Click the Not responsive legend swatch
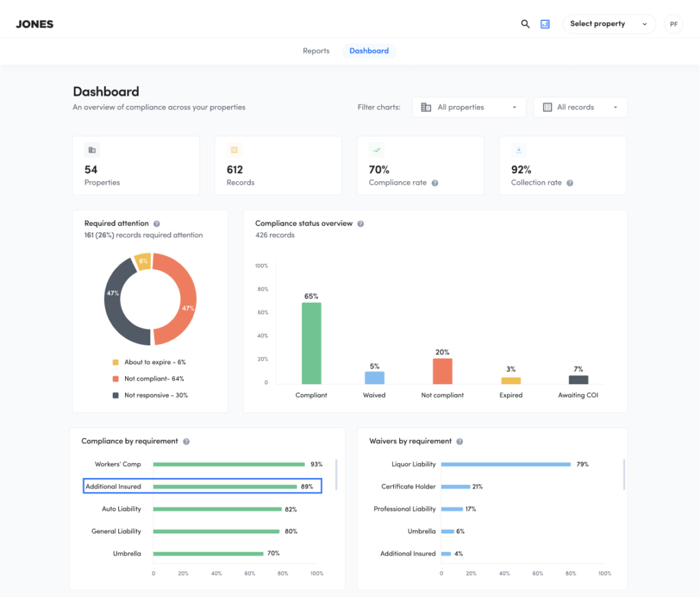This screenshot has height=597, width=700. click(116, 395)
